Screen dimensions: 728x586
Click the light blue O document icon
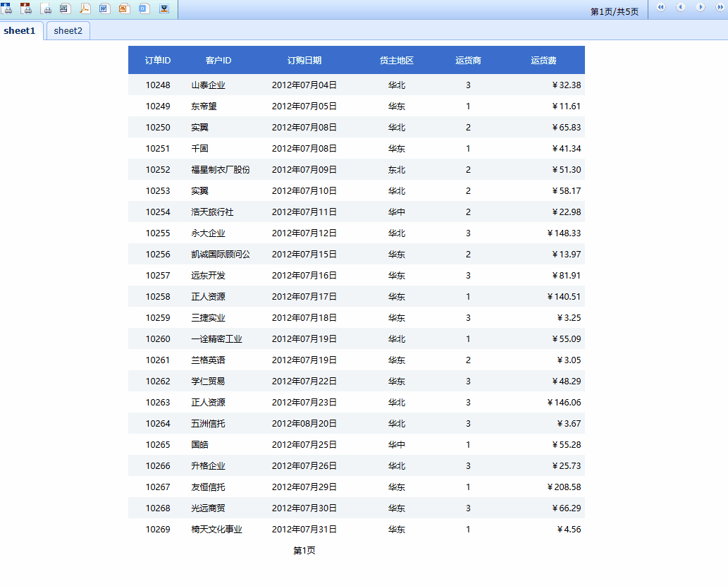pyautogui.click(x=144, y=8)
